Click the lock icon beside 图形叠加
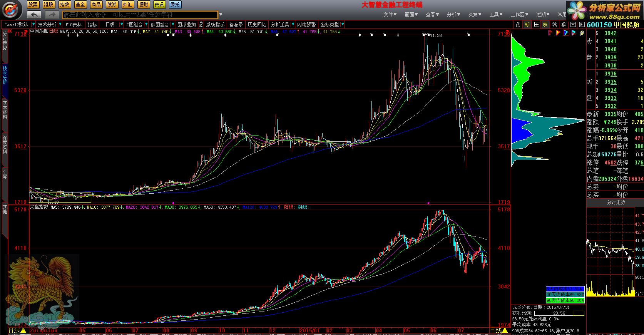The height and width of the screenshot is (335, 644). point(201,24)
